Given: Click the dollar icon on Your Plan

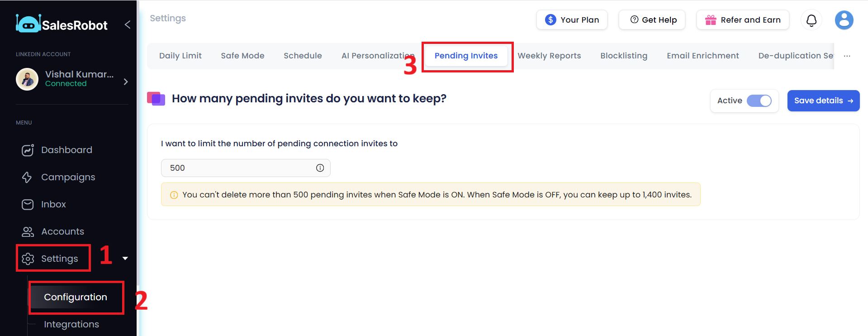Looking at the screenshot, I should 550,20.
